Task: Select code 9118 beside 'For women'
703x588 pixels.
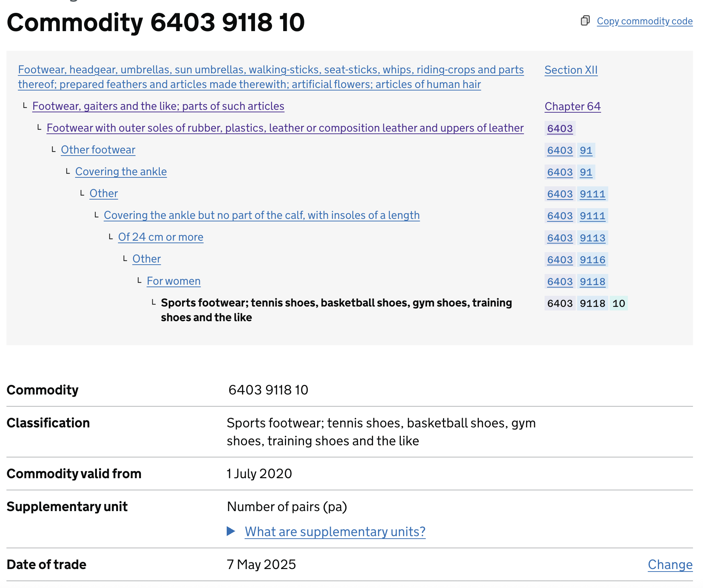Action: pyautogui.click(x=593, y=281)
